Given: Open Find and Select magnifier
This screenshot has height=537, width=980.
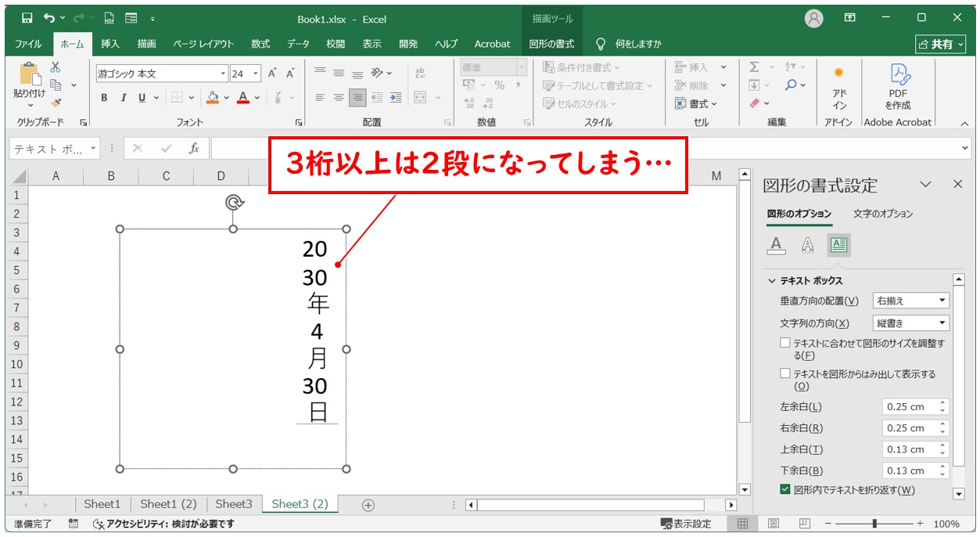Looking at the screenshot, I should [x=791, y=85].
